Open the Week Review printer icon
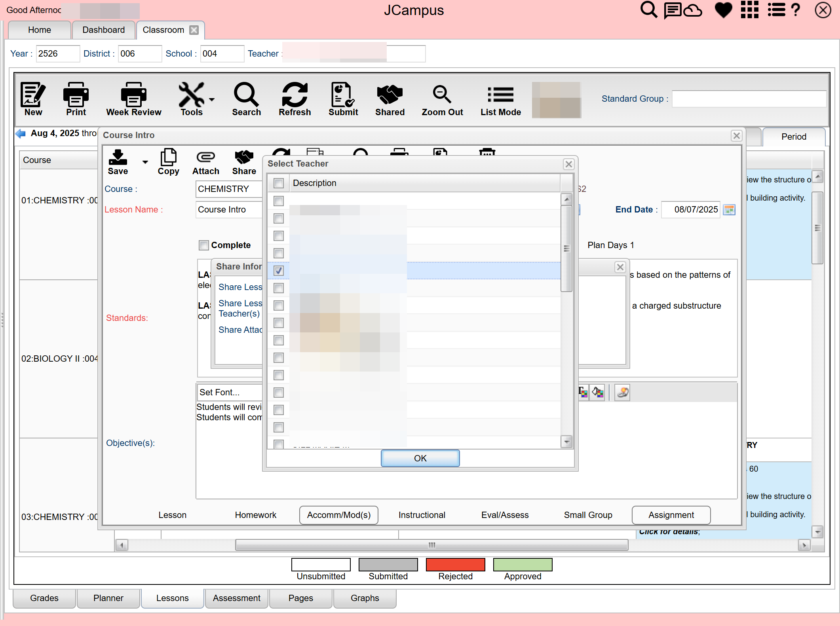Screen dimensions: 840x626 [x=134, y=95]
